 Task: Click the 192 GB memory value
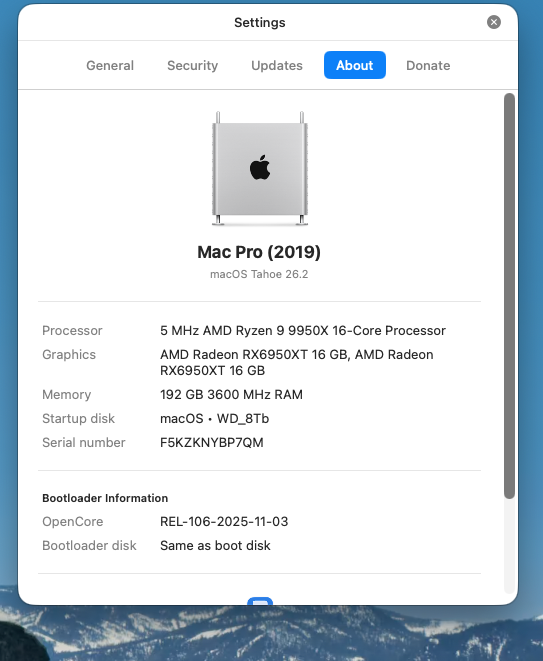[x=231, y=395]
